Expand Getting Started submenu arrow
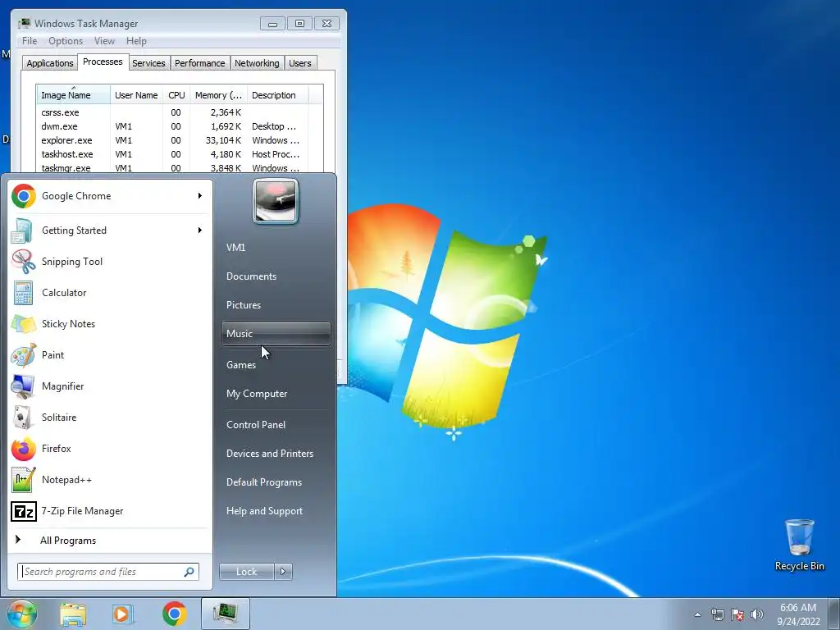The height and width of the screenshot is (630, 840). (x=200, y=231)
